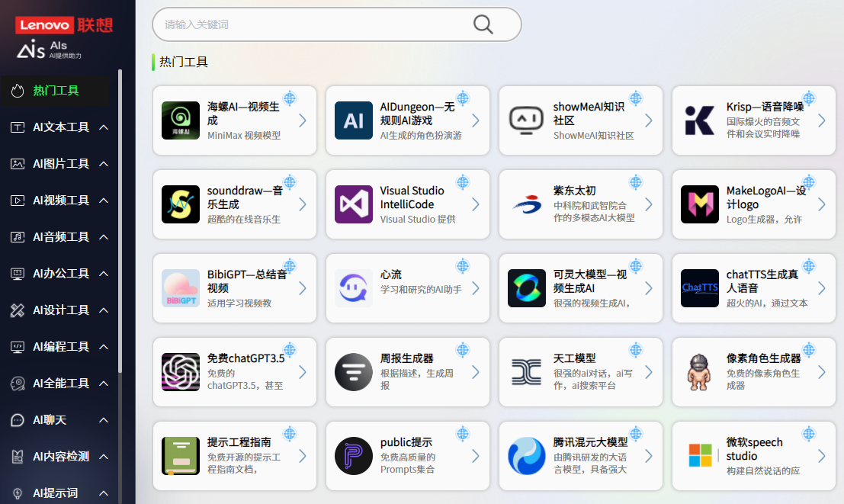Click the globe icon on 心流 card
The height and width of the screenshot is (504, 844).
[463, 266]
